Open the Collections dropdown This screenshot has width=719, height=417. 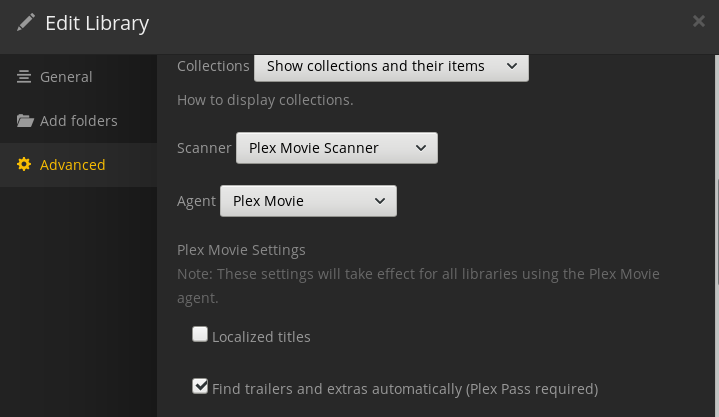coord(391,67)
